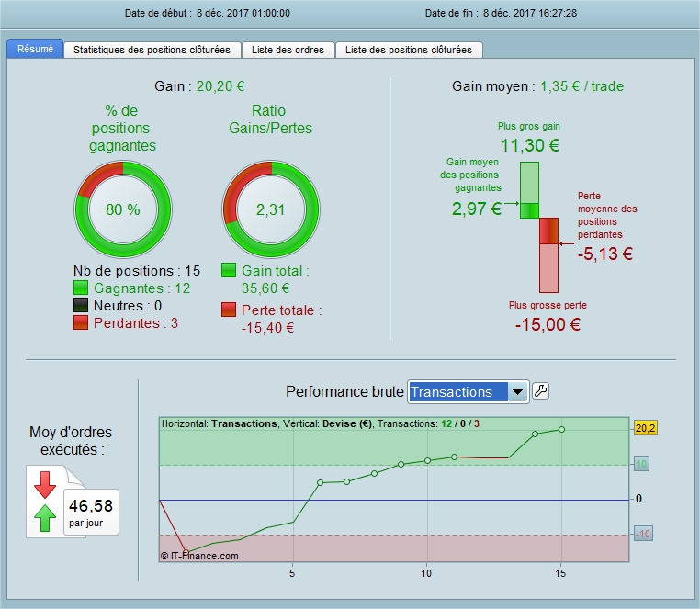
Task: Click the red -10 axis level label
Action: (x=643, y=534)
